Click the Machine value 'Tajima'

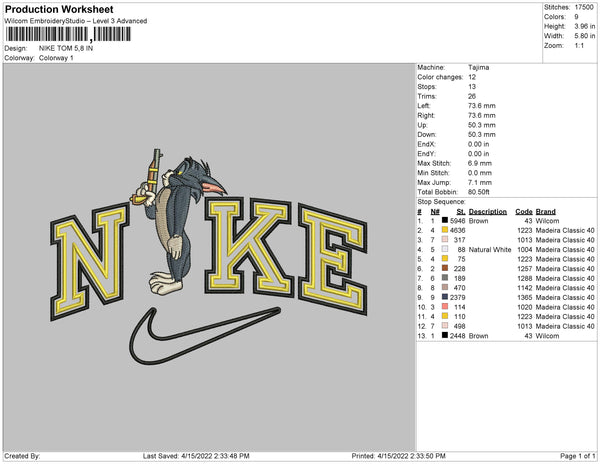pyautogui.click(x=478, y=67)
